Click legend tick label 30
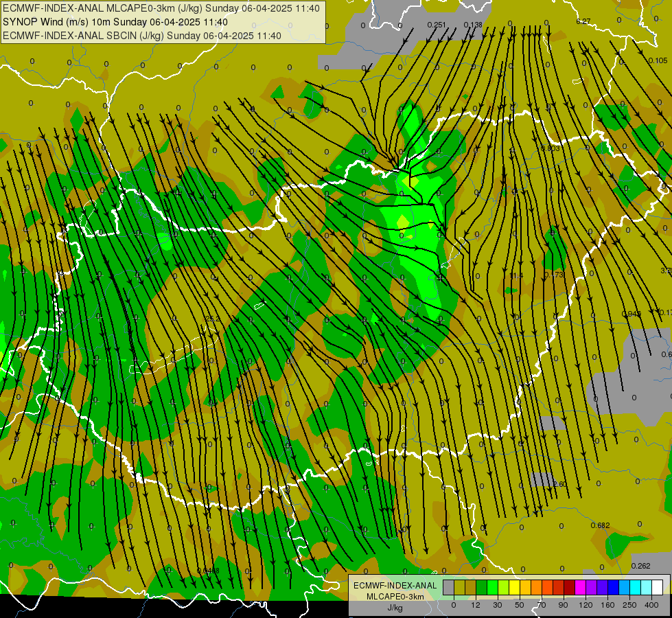672x618 pixels. (498, 605)
